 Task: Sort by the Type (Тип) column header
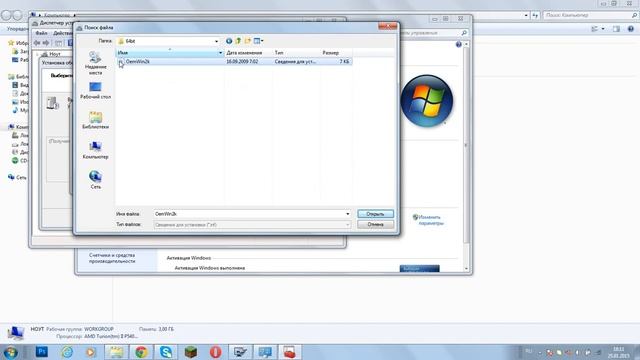coord(296,53)
